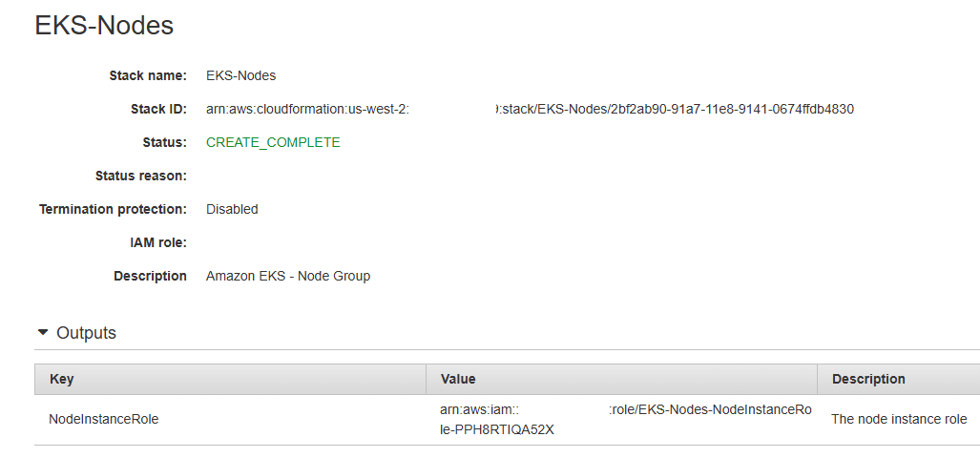Click the 'Stack ID:' label
This screenshot has height=458, width=980.
[158, 109]
